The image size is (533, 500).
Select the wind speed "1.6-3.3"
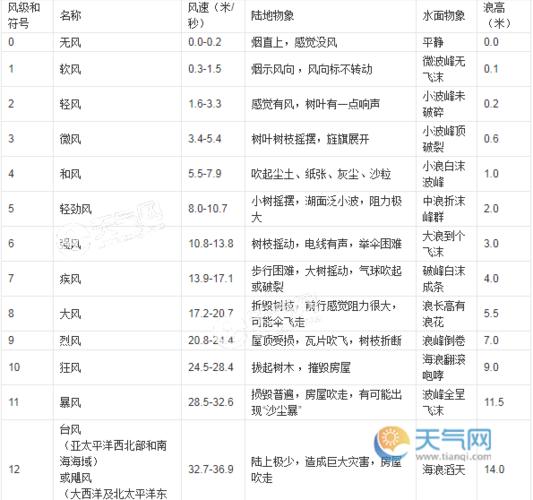(205, 104)
